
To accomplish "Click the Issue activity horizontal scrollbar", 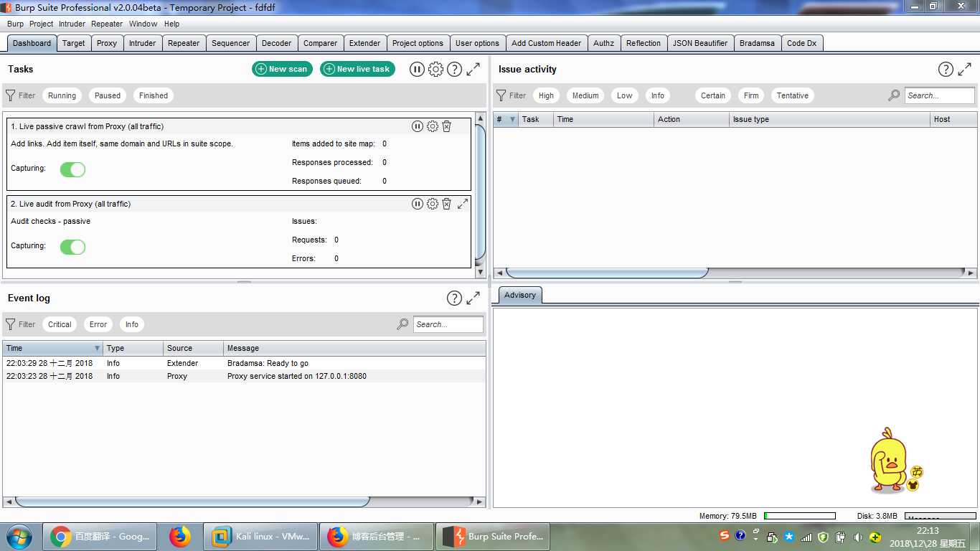I will coord(607,273).
